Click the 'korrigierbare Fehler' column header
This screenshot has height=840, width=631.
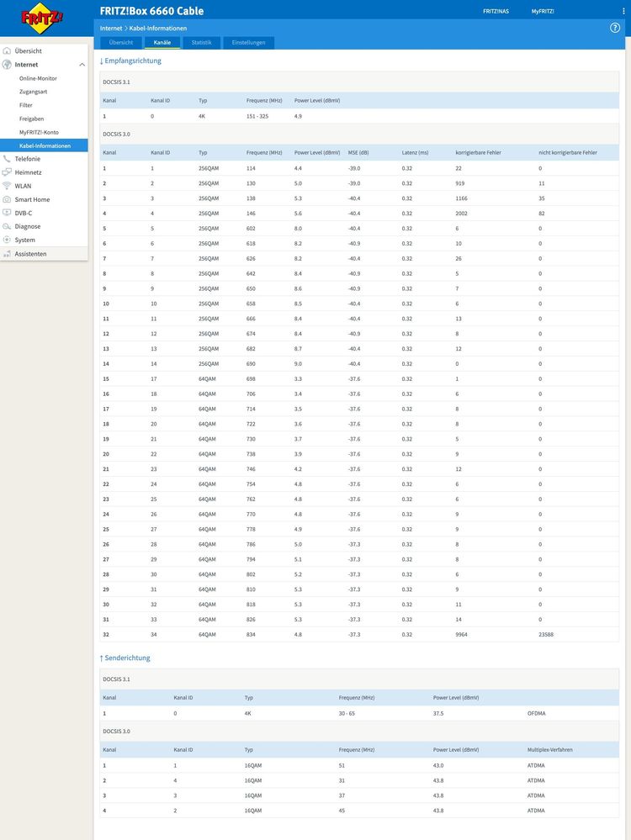pyautogui.click(x=478, y=153)
